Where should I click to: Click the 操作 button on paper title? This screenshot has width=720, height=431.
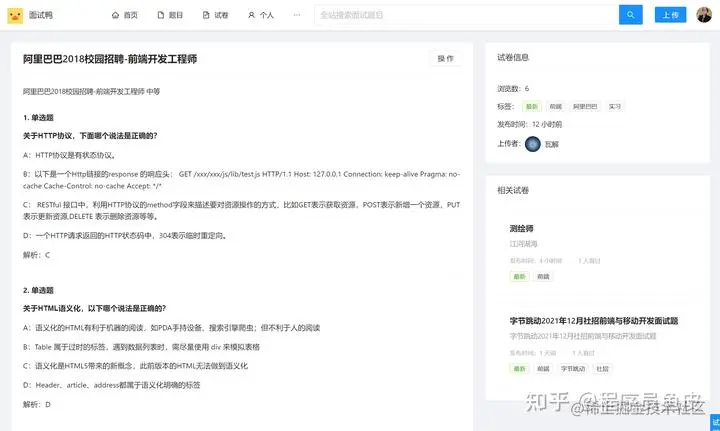point(445,58)
